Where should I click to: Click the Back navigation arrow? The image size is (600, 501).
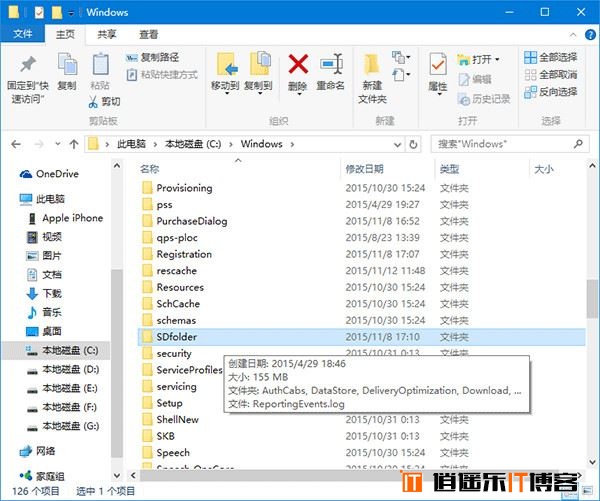coord(16,144)
